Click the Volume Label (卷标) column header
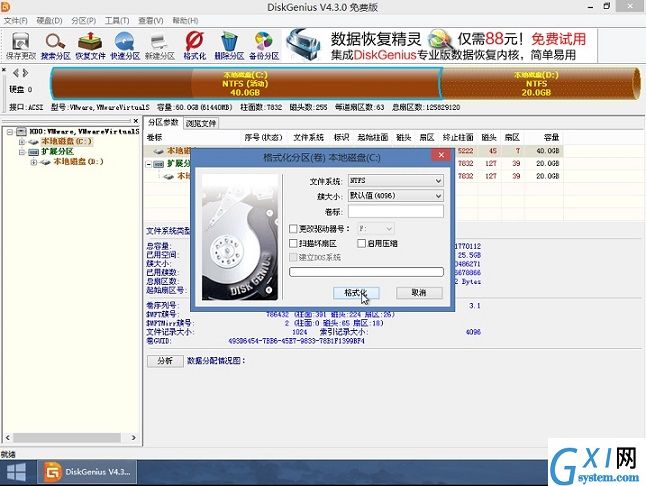Image resolution: width=646 pixels, height=486 pixels. tap(154, 138)
